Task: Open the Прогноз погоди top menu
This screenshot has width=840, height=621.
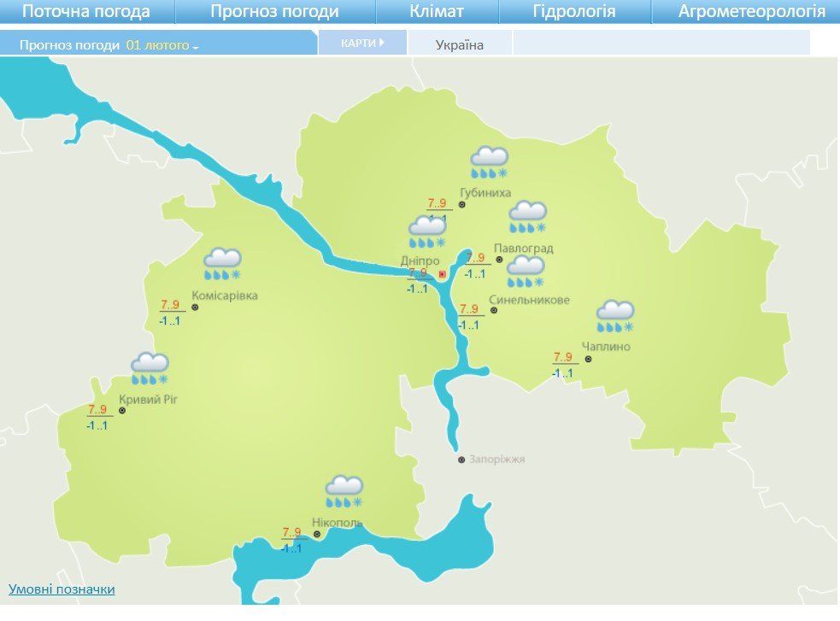Action: pos(274,11)
